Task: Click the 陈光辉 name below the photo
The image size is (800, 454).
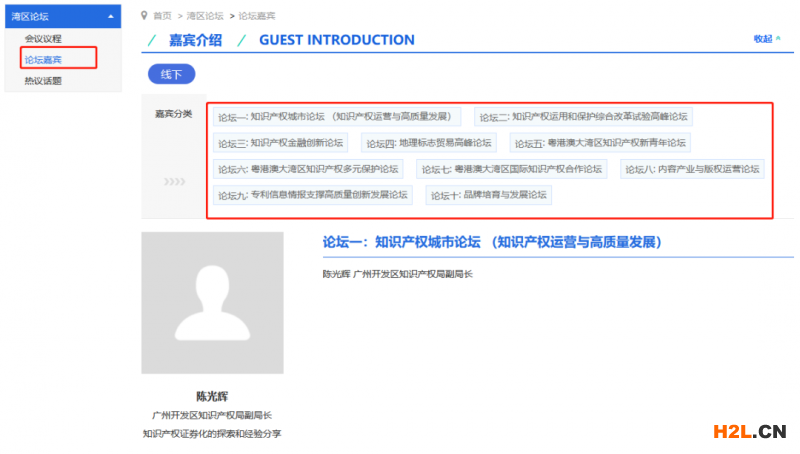Action: [x=211, y=396]
